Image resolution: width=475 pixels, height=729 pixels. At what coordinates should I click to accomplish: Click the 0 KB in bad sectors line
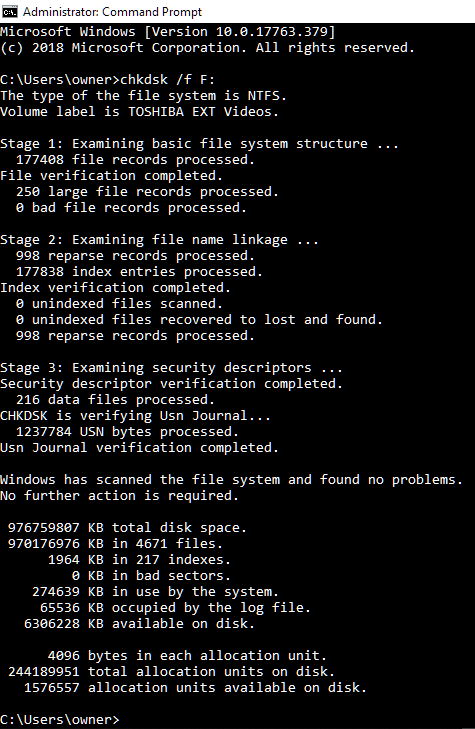coord(152,576)
